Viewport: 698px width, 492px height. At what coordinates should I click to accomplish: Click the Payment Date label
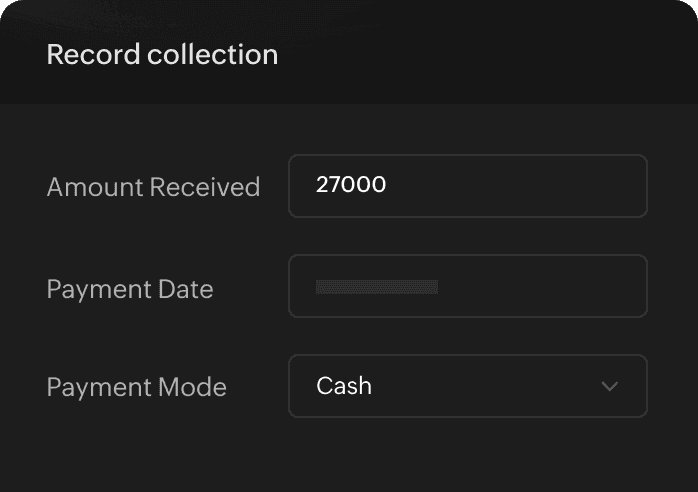click(130, 290)
